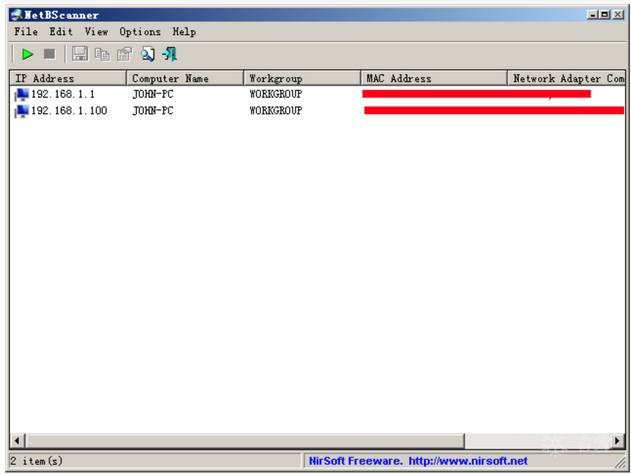Open the Help menu

click(184, 32)
